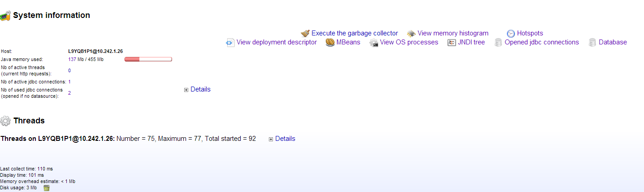Expand Threads Details plus box
Screen dimensions: 644x192
(x=271, y=139)
